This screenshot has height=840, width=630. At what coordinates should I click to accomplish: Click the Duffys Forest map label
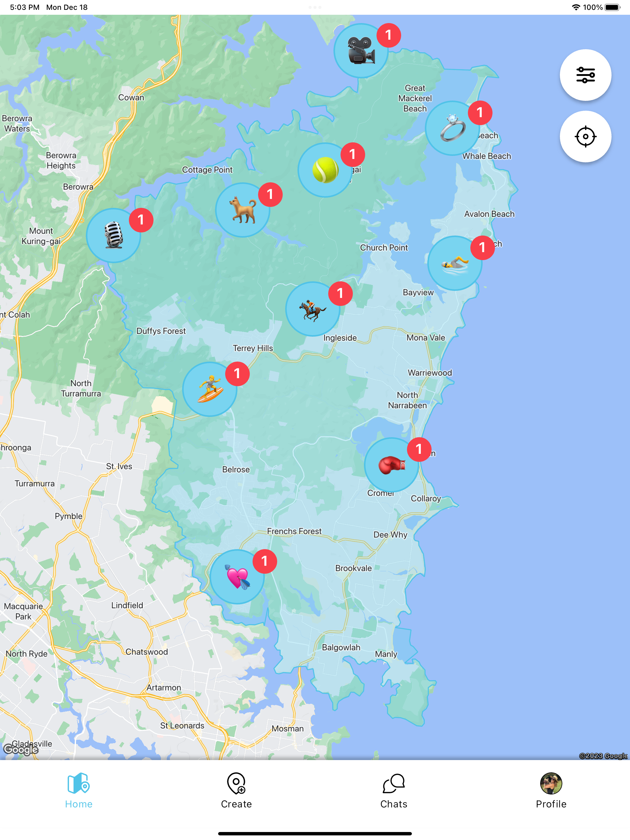(x=161, y=331)
